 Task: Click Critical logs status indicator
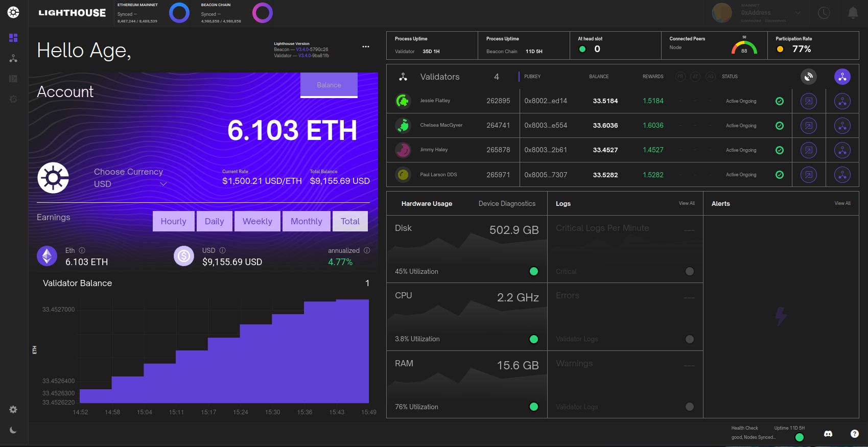click(x=690, y=271)
